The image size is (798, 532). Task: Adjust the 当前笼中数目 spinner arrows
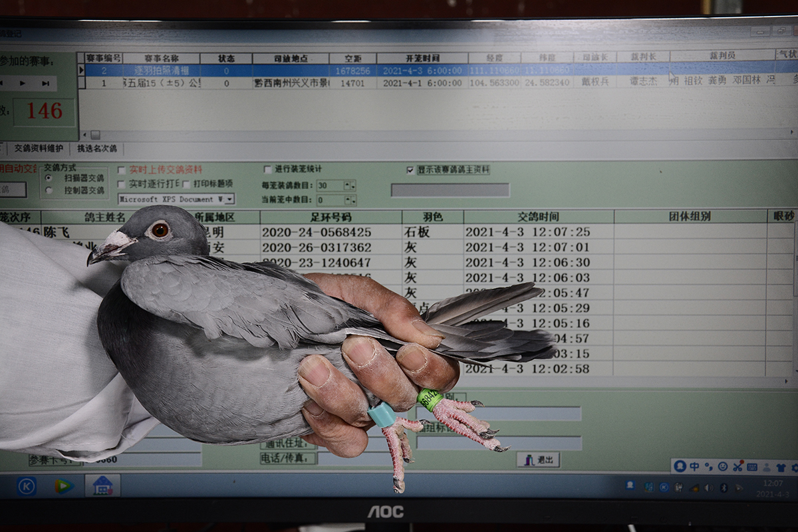[x=351, y=200]
